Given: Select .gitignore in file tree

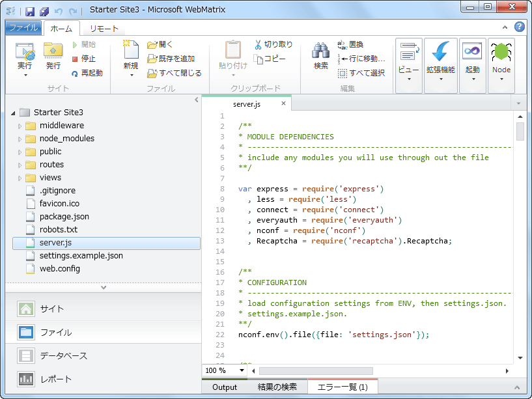Looking at the screenshot, I should coord(57,191).
